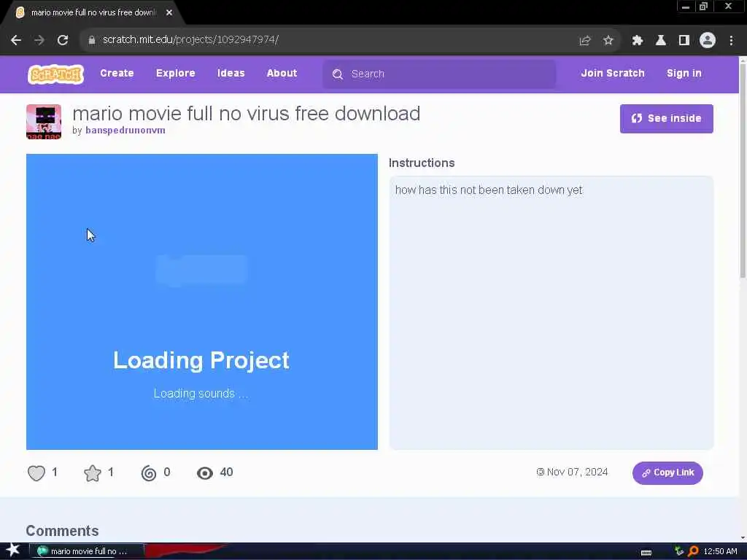Click the magnifier icon in search bar
This screenshot has height=560, width=747.
(338, 74)
